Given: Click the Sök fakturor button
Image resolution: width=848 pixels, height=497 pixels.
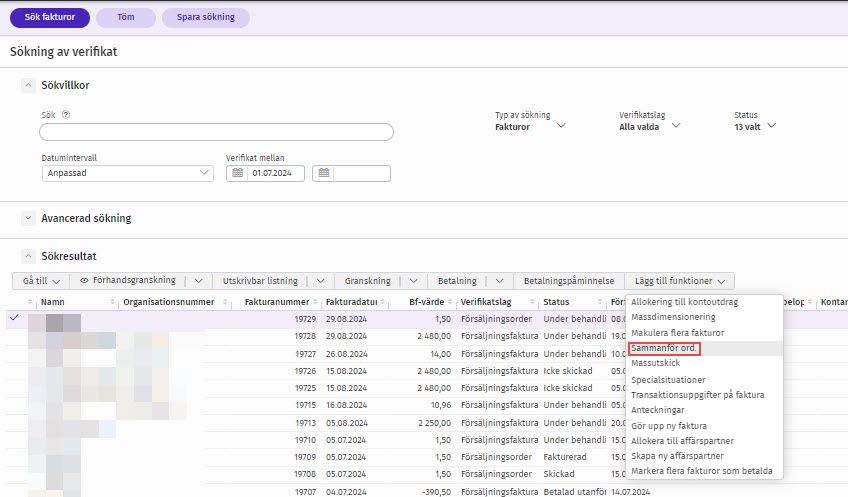Looking at the screenshot, I should (50, 17).
